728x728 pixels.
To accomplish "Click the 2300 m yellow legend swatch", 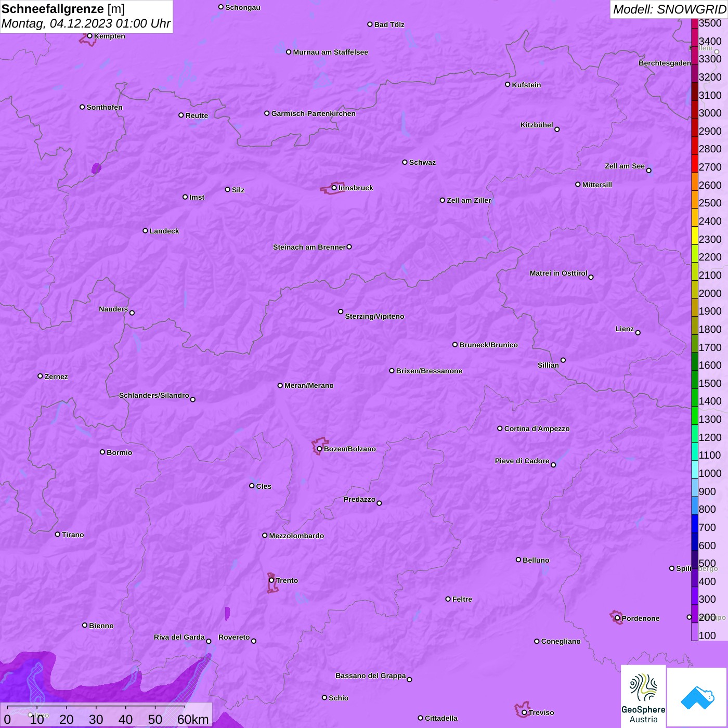I will pyautogui.click(x=695, y=236).
